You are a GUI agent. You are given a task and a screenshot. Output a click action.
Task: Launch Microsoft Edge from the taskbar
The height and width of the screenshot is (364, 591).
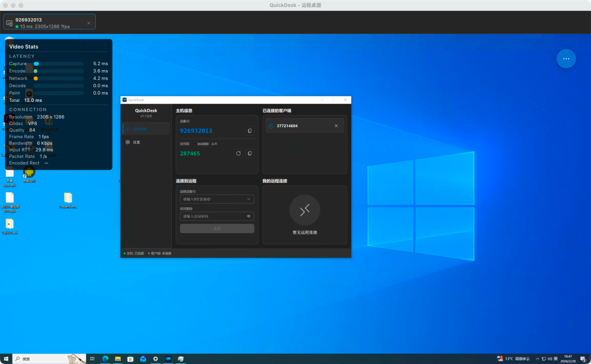[105, 359]
